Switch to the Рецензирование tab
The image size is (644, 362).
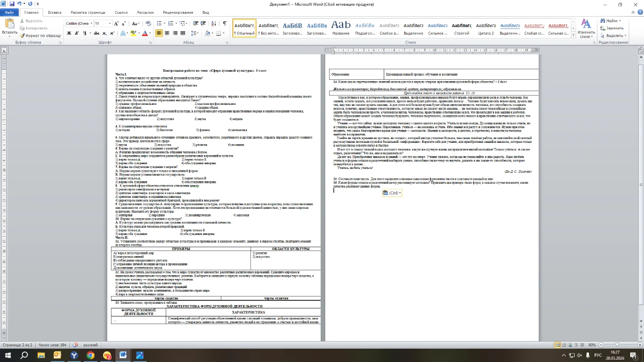(178, 12)
